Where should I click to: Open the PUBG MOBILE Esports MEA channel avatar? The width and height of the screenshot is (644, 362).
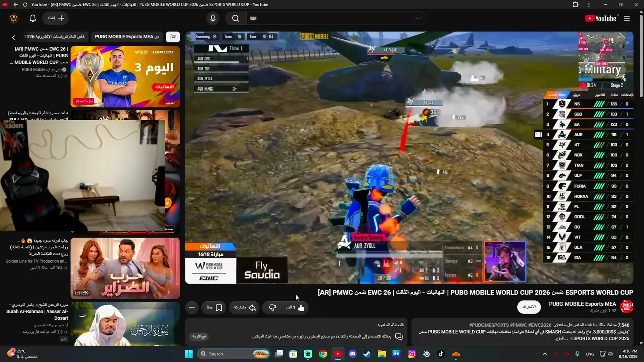point(626,307)
